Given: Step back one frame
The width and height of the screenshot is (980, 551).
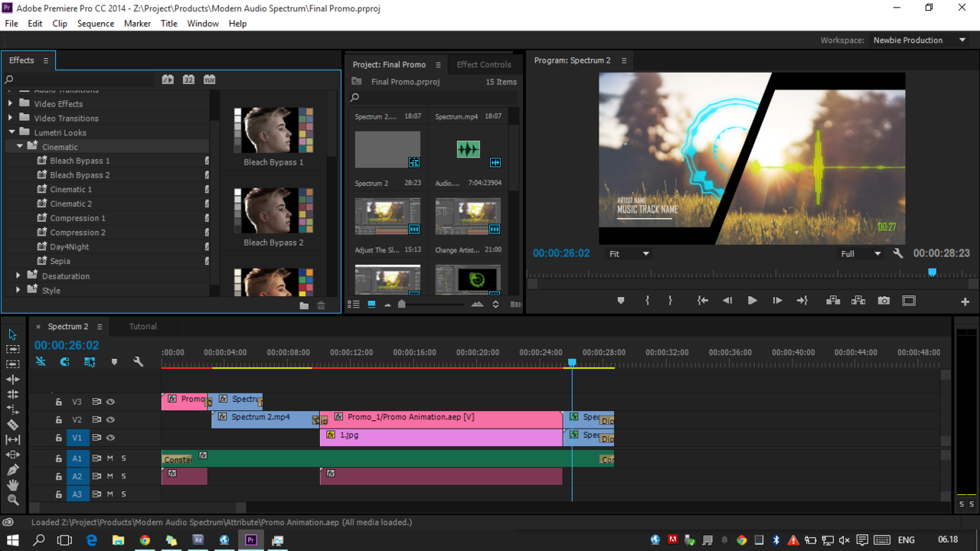Looking at the screenshot, I should tap(727, 301).
